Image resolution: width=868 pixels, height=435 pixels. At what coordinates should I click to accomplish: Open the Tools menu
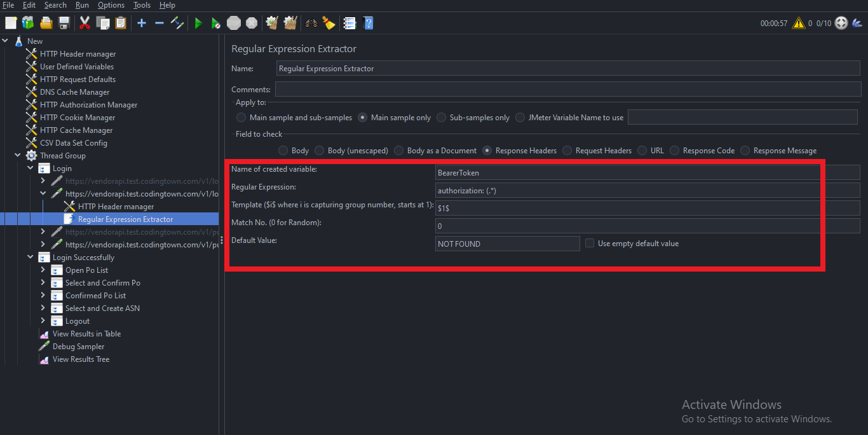coord(142,5)
